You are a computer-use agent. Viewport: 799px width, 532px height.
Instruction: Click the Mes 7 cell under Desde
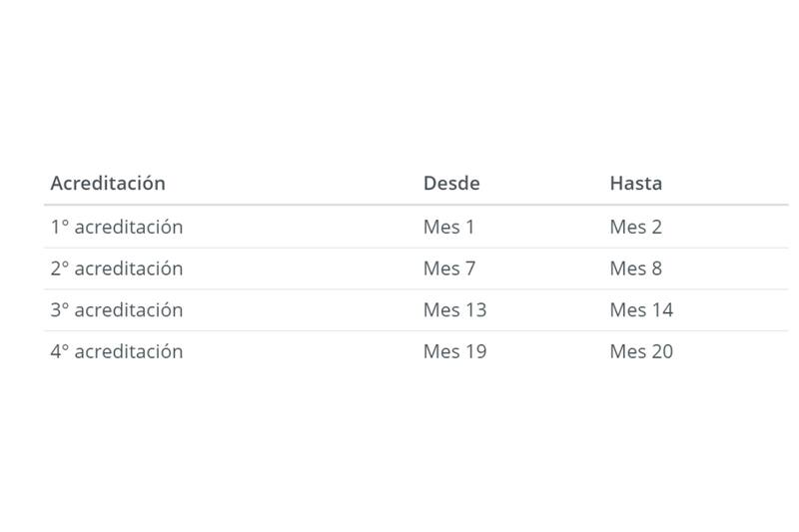(x=449, y=268)
